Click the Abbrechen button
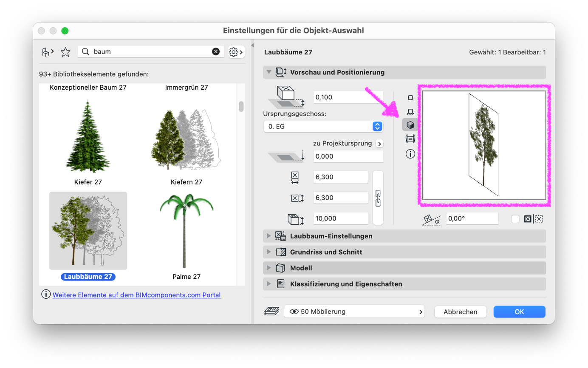The image size is (588, 368). click(460, 311)
